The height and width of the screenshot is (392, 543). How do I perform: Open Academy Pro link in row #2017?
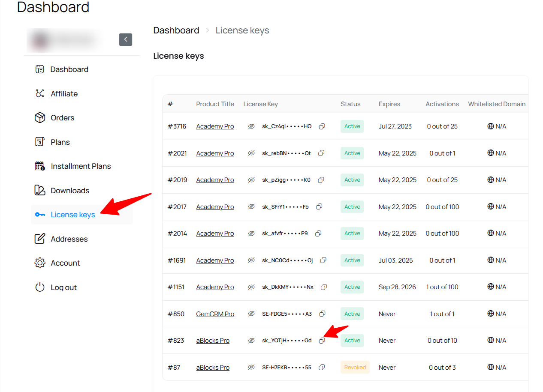(x=215, y=207)
